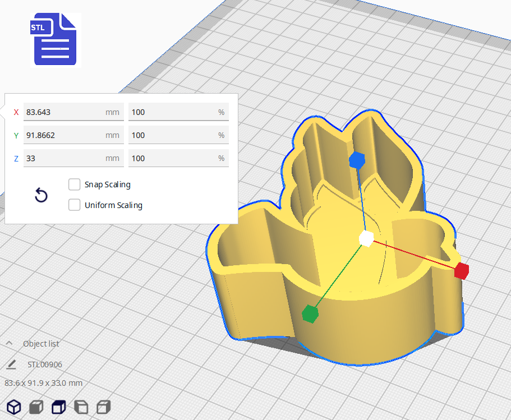Click the reset scale arrow icon
511x420 pixels.
coord(41,195)
